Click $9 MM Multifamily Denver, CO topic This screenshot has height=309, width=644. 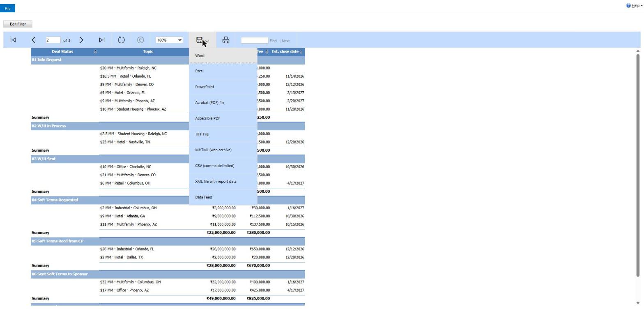coord(127,85)
